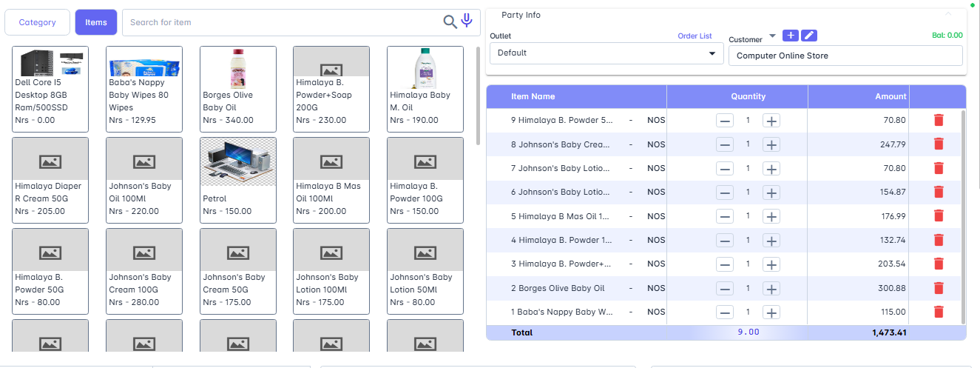Increase quantity for row 3 Himalaya B. Powder+
This screenshot has height=368, width=980.
[771, 264]
